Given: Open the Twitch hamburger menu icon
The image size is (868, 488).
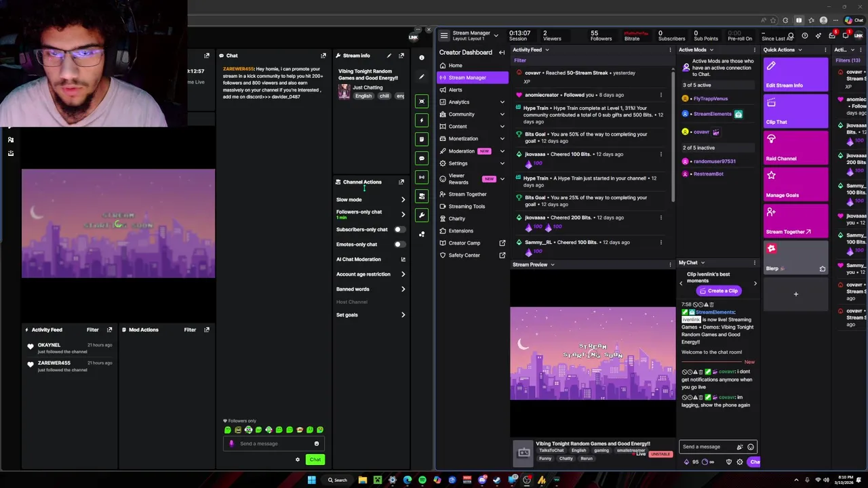Looking at the screenshot, I should pos(444,36).
